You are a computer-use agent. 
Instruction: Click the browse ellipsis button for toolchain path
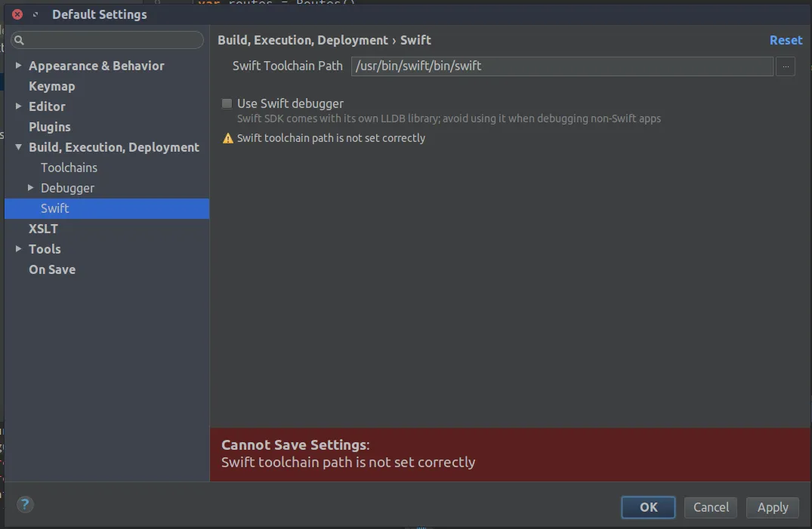click(786, 66)
